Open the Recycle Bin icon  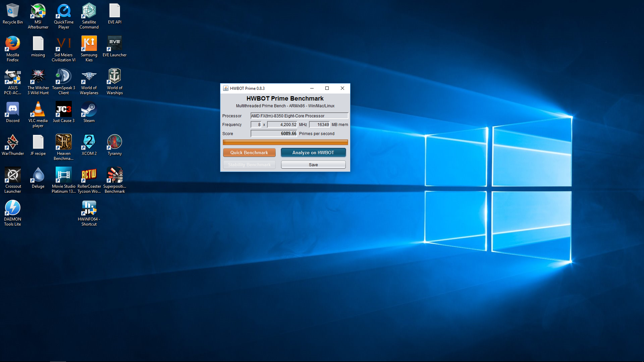coord(13,14)
